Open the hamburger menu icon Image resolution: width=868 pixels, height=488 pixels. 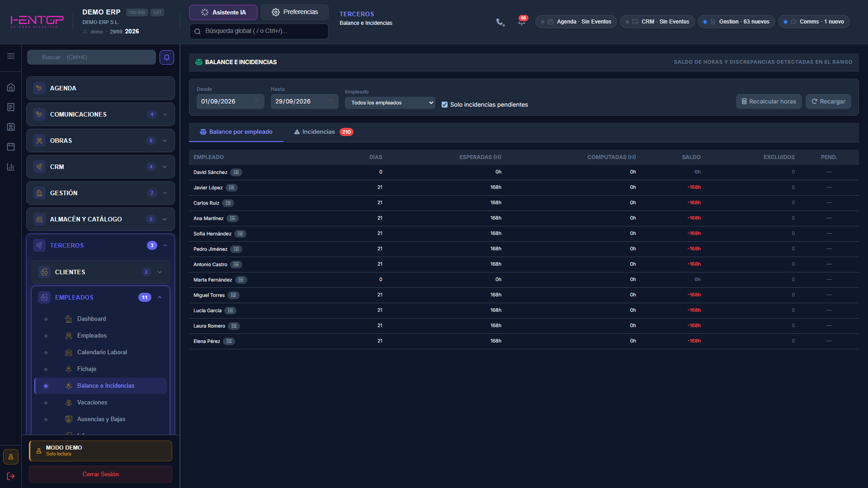(11, 56)
